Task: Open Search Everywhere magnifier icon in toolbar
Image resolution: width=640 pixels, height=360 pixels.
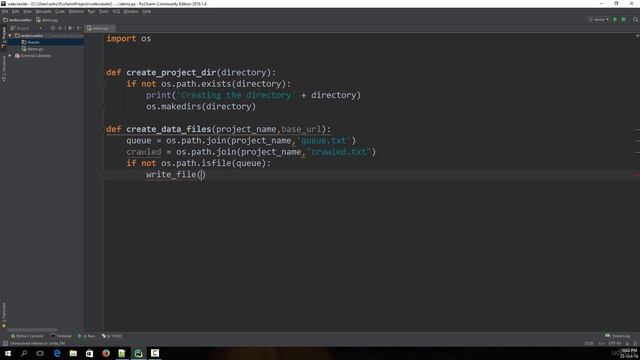Action: tap(636, 20)
